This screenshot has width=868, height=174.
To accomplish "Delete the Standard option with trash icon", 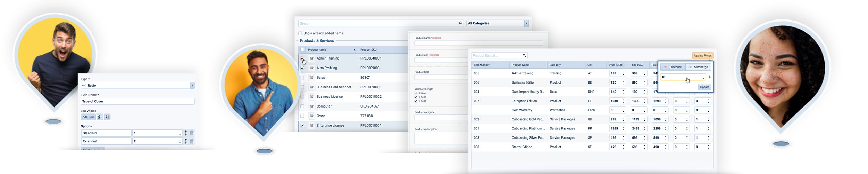I will point(192,133).
